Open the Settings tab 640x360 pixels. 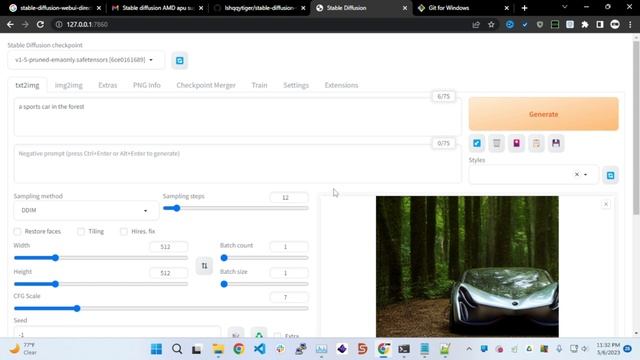point(296,85)
